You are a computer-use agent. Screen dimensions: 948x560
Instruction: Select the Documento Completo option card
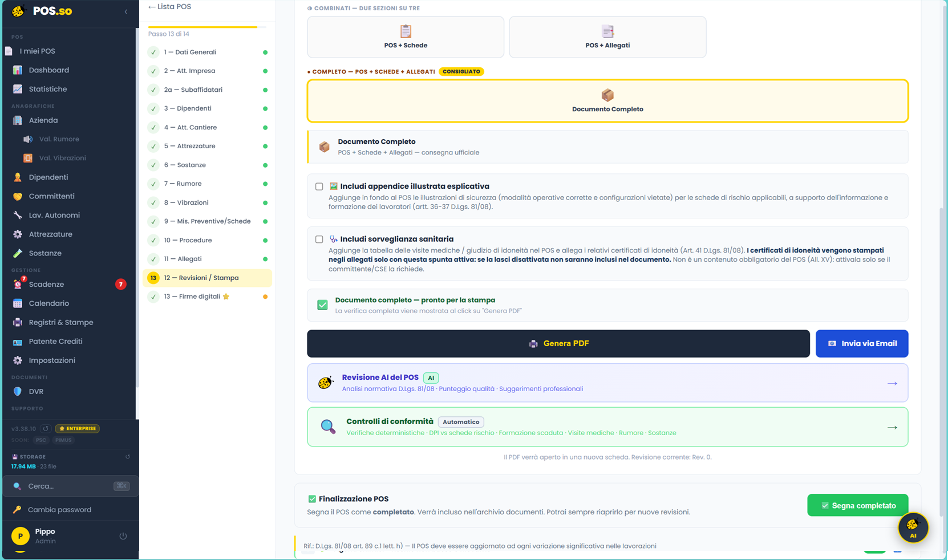pos(607,101)
